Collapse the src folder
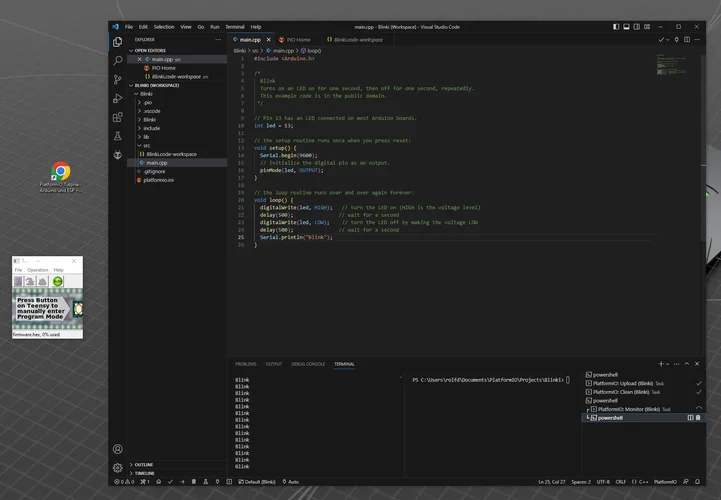 pyautogui.click(x=146, y=145)
